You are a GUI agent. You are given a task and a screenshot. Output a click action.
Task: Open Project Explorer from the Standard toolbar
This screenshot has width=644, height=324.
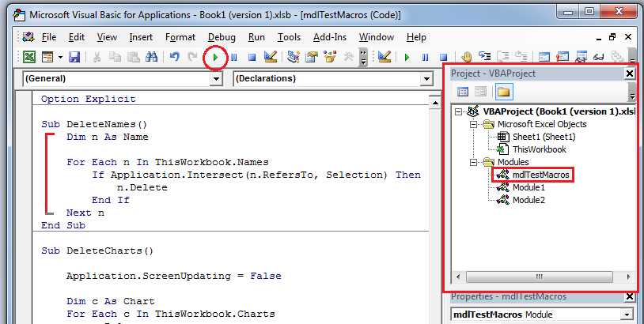(x=294, y=57)
